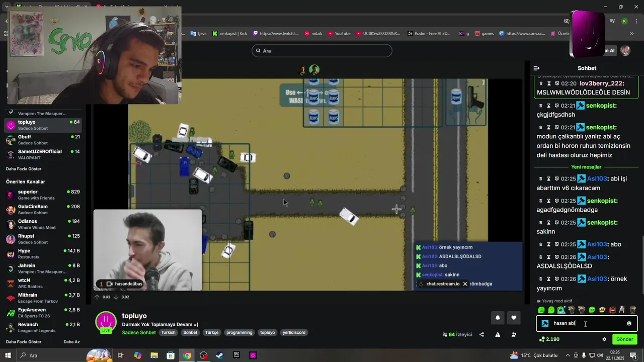
Task: Collapse the Sohbet chat panel
Action: (x=536, y=68)
